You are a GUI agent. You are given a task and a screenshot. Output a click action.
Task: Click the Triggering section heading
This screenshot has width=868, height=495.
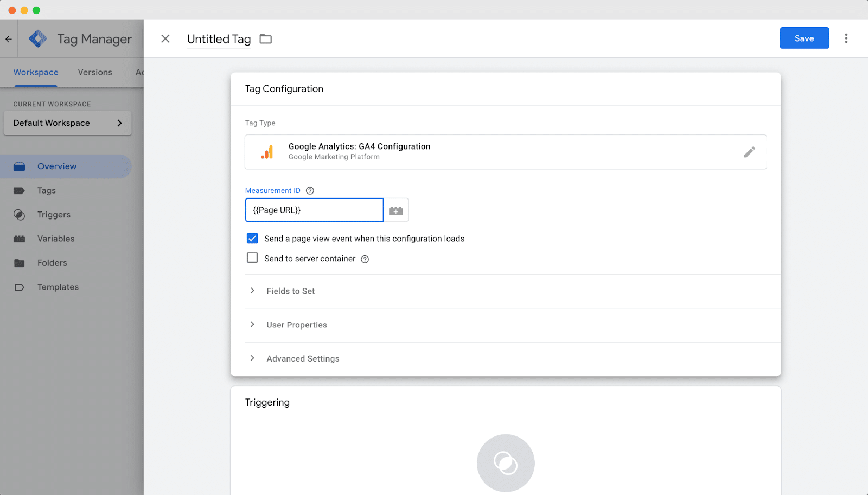pyautogui.click(x=267, y=402)
